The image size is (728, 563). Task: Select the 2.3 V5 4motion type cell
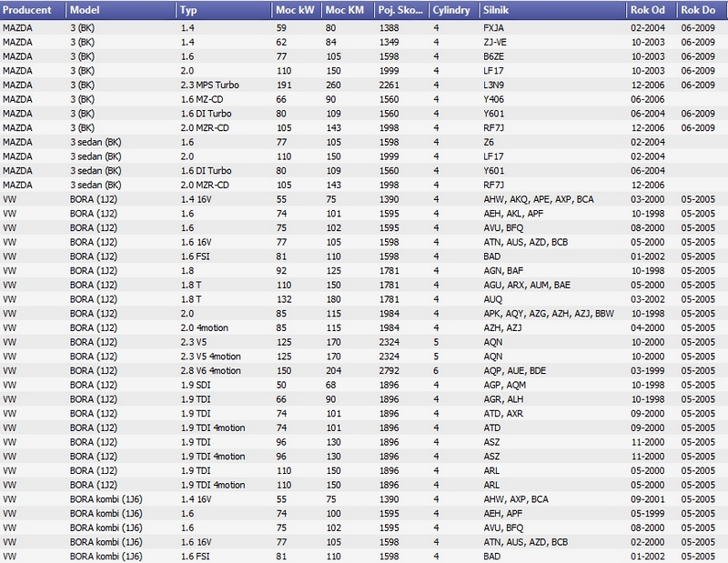[211, 357]
